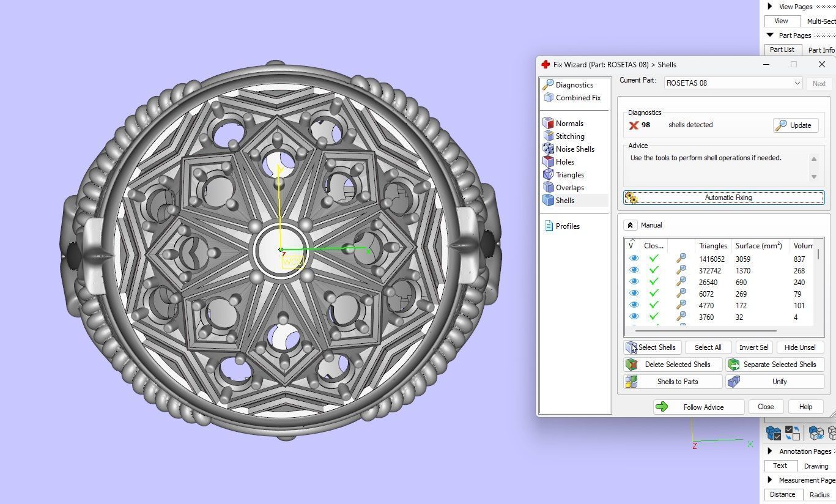Zoom to shell with 26540 triangles

681,283
